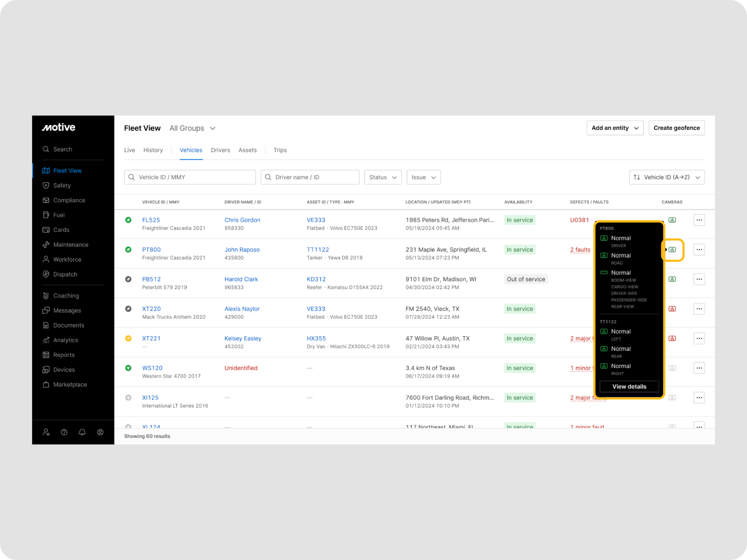Click XT221 yellow location status icon

(128, 338)
